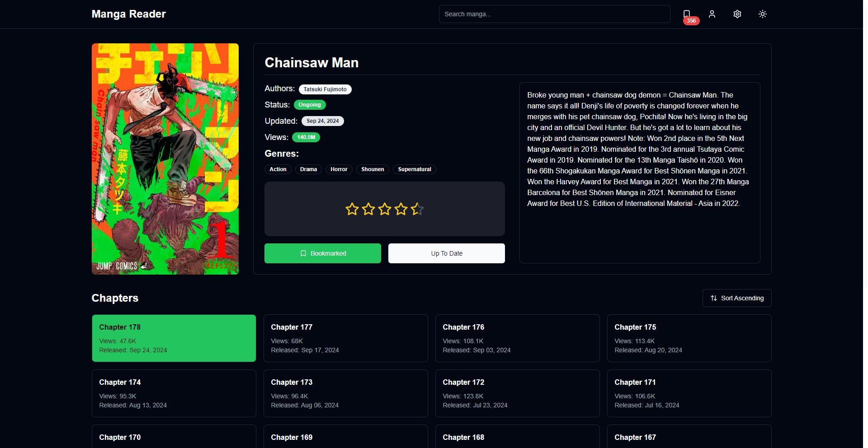Focus the Search manga field
Screen dimensions: 868x448
[554, 14]
